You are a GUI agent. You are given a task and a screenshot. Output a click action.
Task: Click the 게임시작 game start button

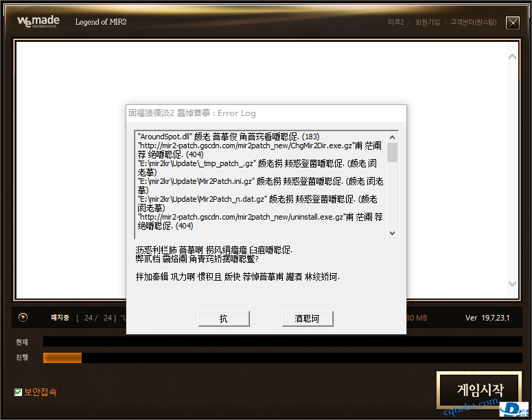479,390
